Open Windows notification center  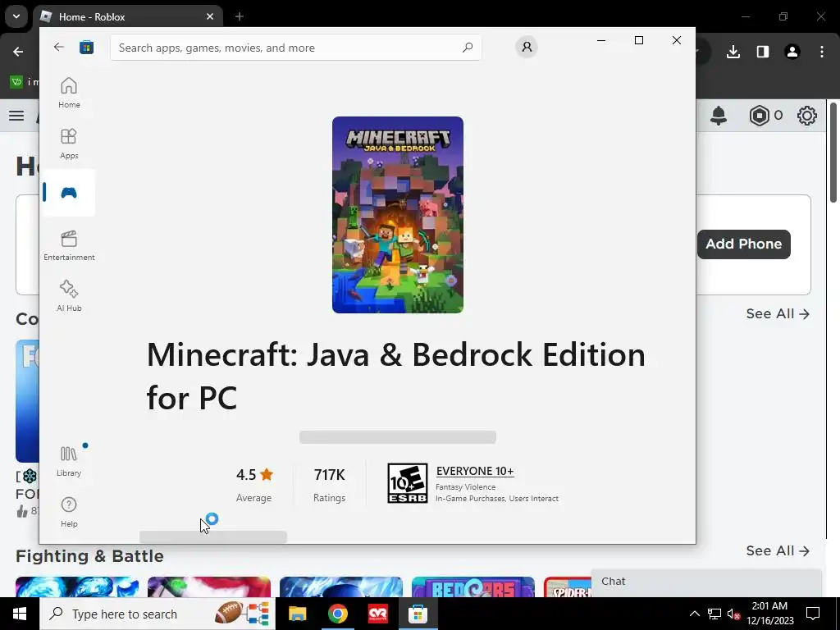pos(813,614)
